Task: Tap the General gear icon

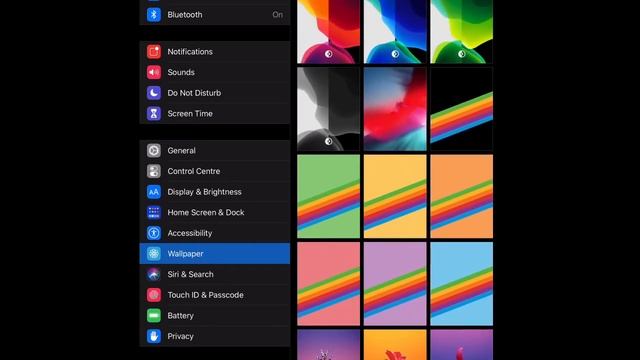Action: tap(154, 151)
